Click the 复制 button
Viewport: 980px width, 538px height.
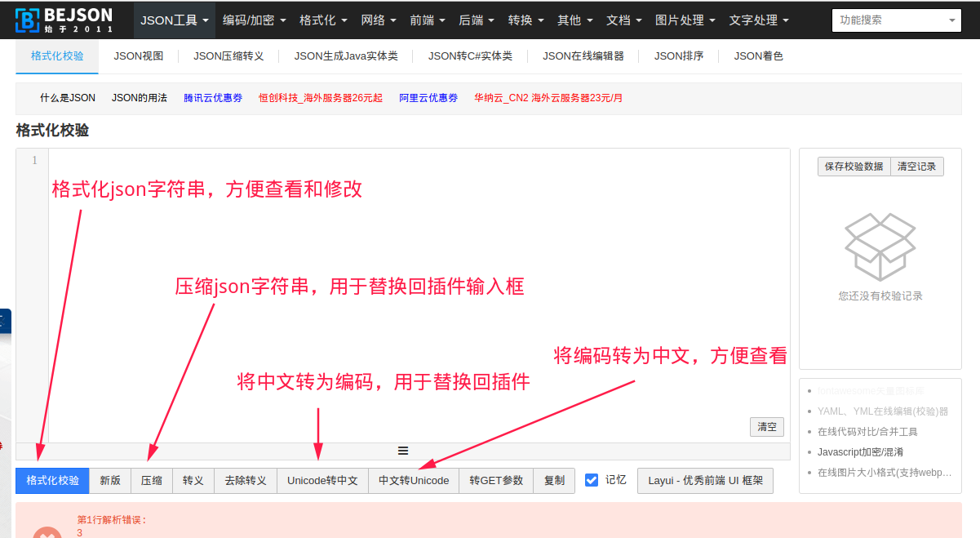554,481
